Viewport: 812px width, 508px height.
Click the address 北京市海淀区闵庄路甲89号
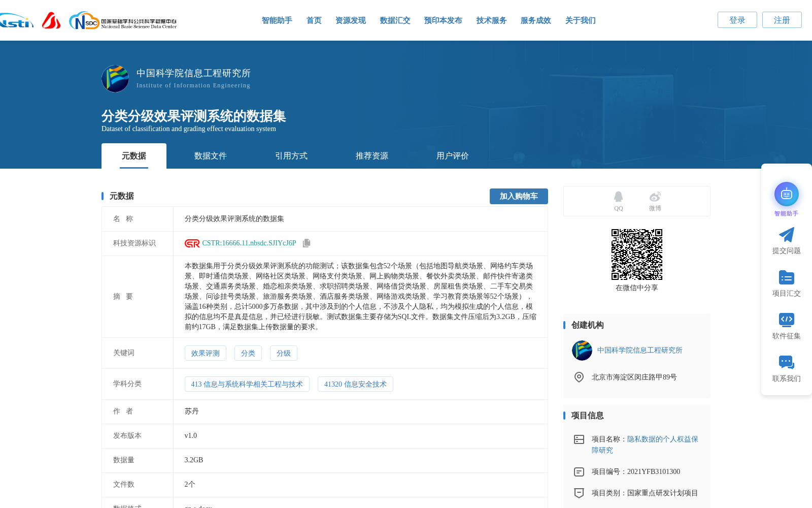[634, 377]
